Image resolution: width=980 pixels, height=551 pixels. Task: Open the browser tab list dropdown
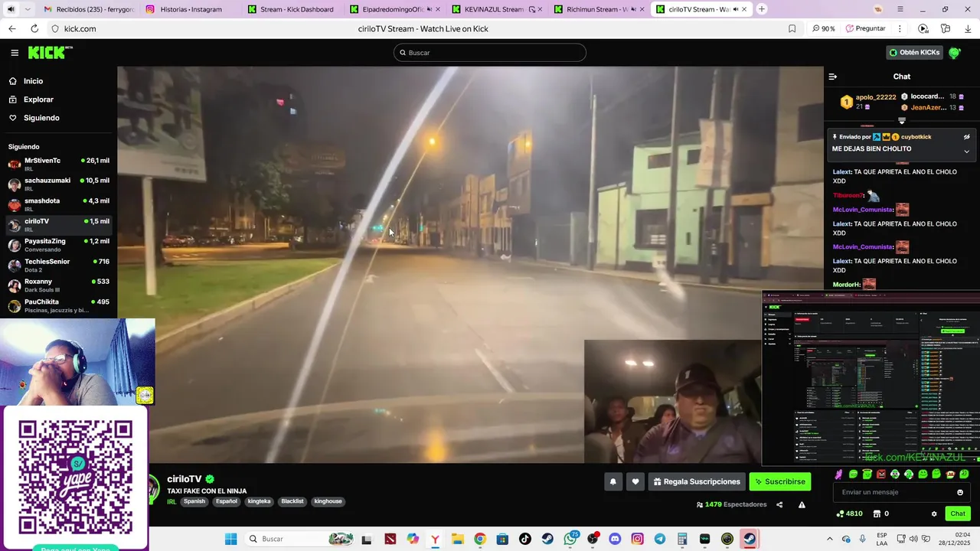tap(28, 9)
